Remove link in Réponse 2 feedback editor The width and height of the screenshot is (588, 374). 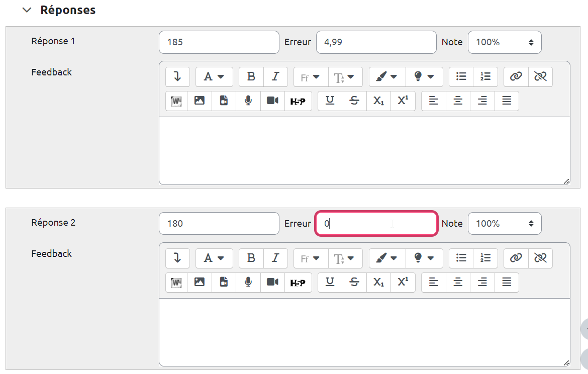pos(540,258)
